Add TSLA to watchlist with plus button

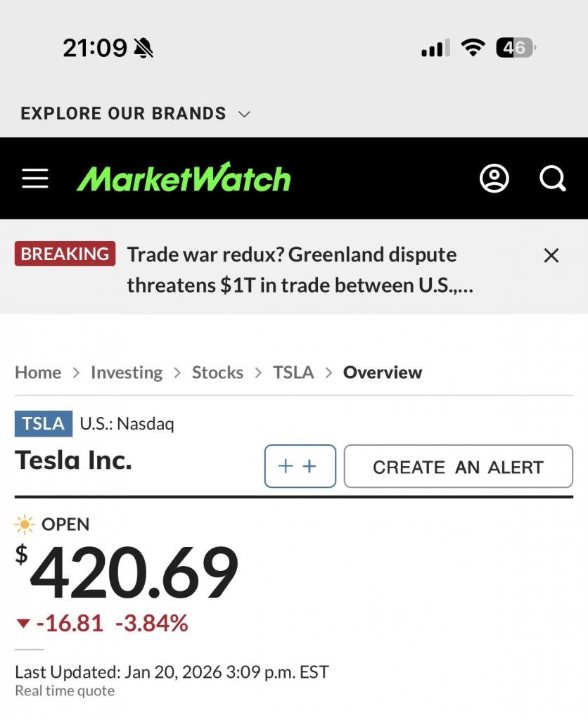coord(300,466)
